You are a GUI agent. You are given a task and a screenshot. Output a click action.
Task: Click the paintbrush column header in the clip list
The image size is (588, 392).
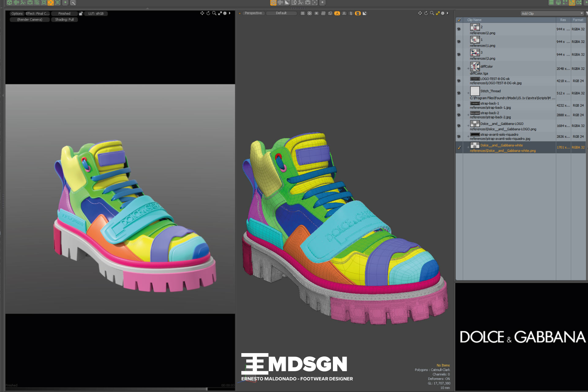click(459, 20)
